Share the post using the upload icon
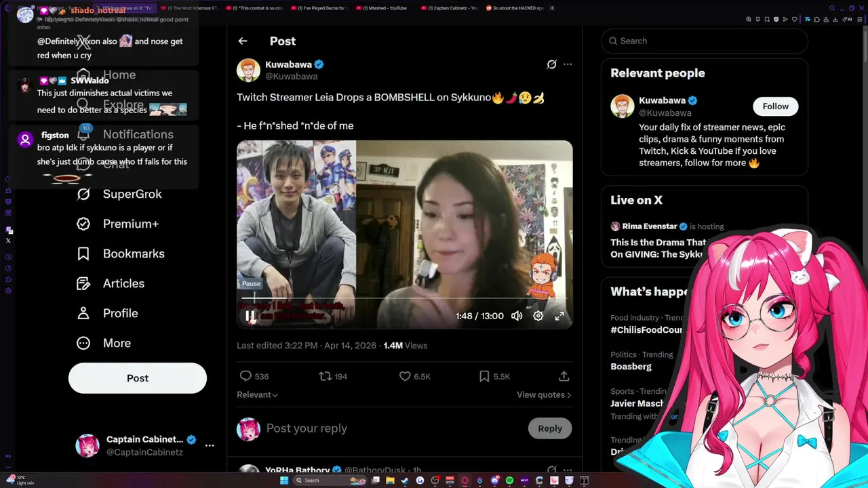This screenshot has width=868, height=488. (x=564, y=376)
